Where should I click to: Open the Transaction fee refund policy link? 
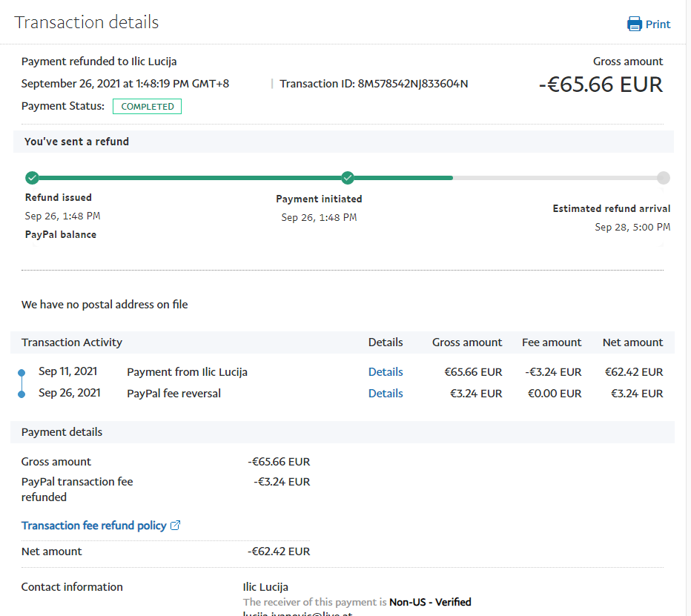tap(93, 526)
